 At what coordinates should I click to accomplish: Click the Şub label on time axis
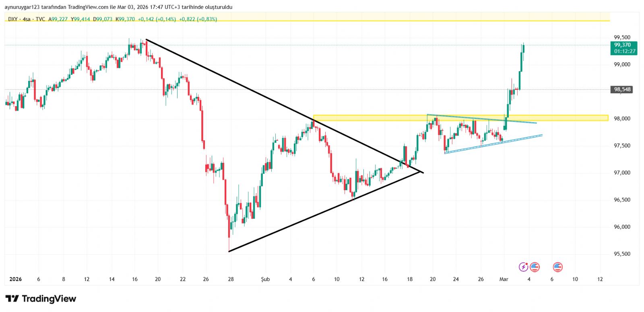265,279
